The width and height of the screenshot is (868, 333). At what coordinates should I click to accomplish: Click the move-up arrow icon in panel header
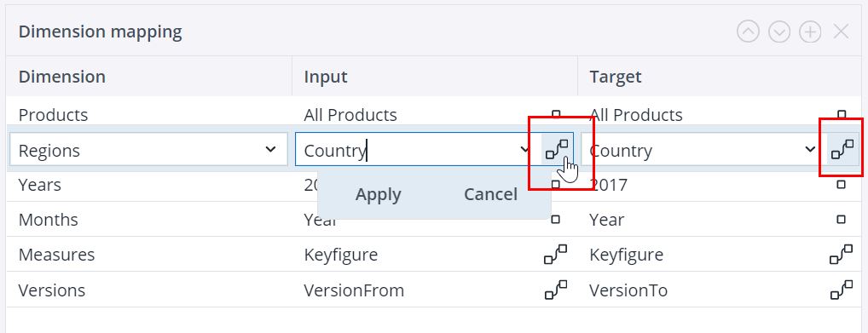(747, 32)
